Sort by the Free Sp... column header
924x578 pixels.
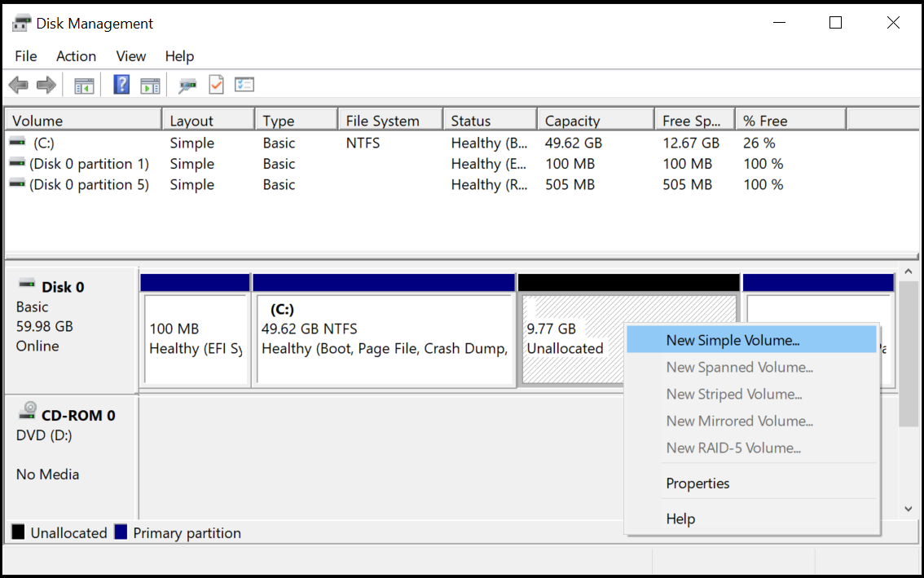click(695, 121)
